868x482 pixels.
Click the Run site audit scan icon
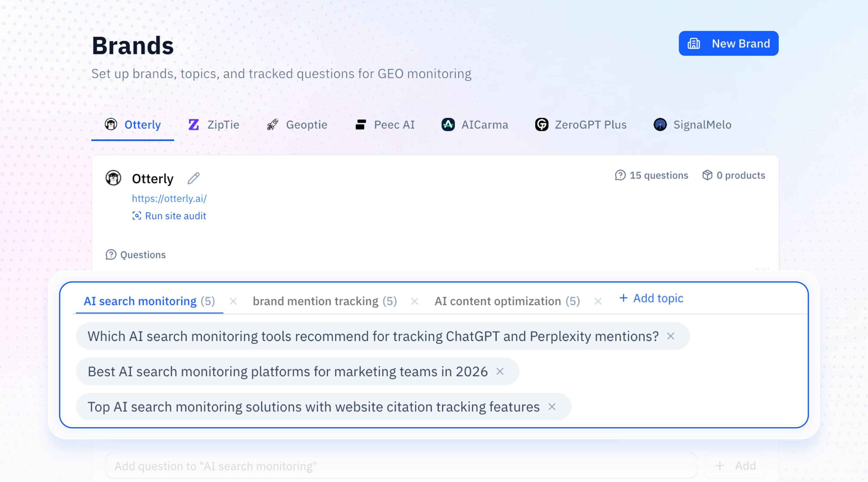coord(137,216)
